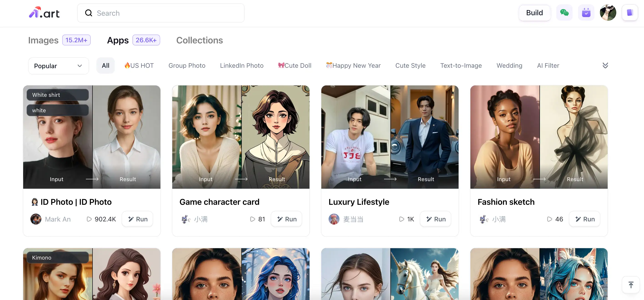Select the All filter chip
Image resolution: width=644 pixels, height=300 pixels.
click(x=105, y=65)
